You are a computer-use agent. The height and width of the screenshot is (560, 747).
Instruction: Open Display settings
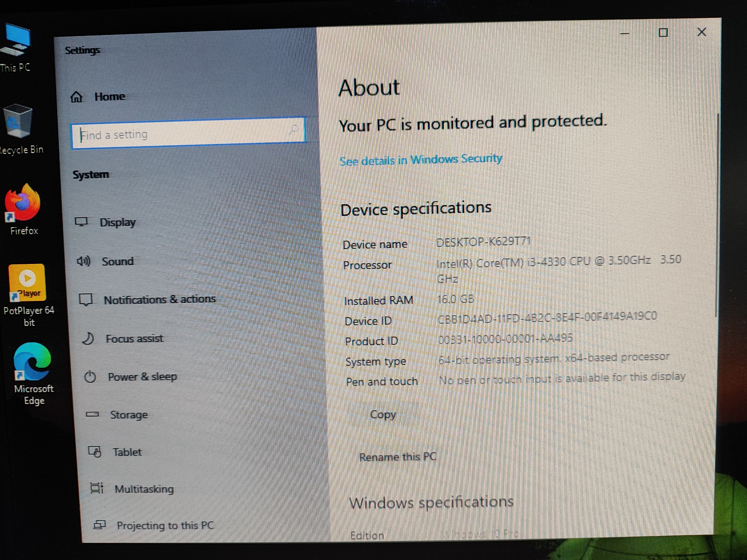click(x=117, y=223)
